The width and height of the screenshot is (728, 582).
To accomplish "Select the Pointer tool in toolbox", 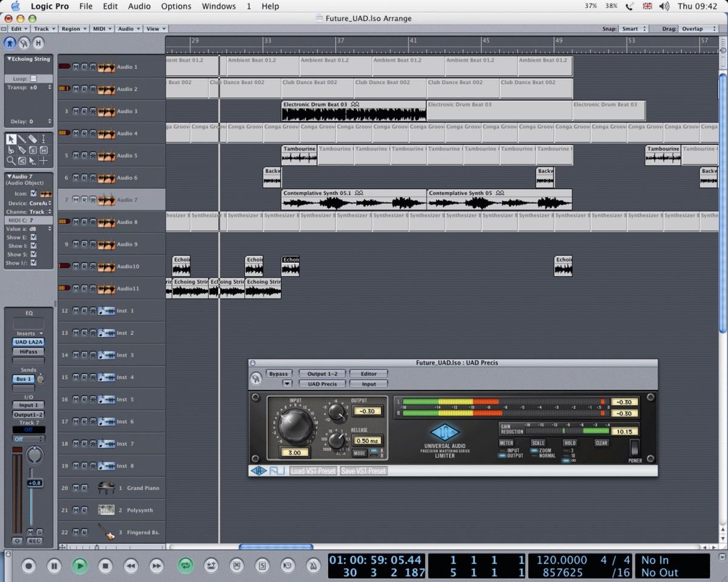I will 11,139.
